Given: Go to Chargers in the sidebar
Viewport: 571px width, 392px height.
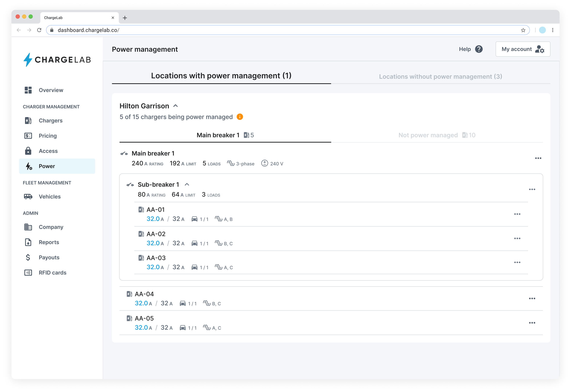Looking at the screenshot, I should 50,121.
